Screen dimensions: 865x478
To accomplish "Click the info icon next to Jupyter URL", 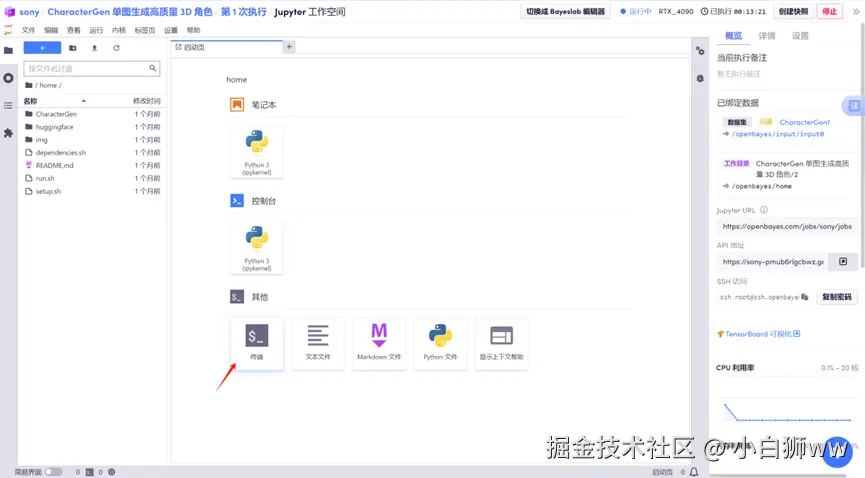I will (764, 210).
